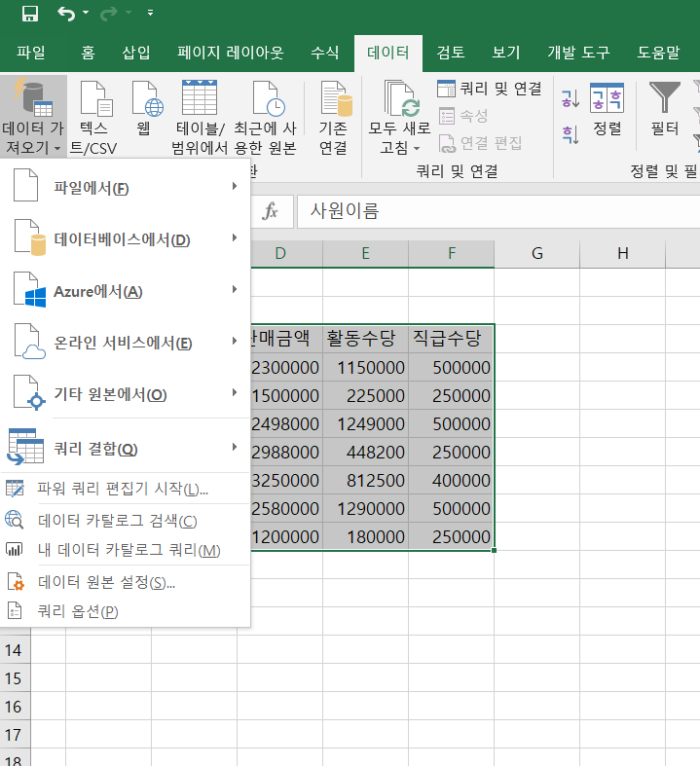Screen dimensions: 700x766
Task: Click cell containing 400000
Action: pyautogui.click(x=452, y=480)
